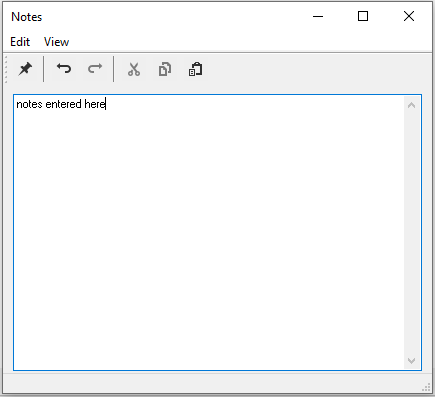This screenshot has height=397, width=435.
Task: Click the text "notes entered here"
Action: [x=61, y=104]
